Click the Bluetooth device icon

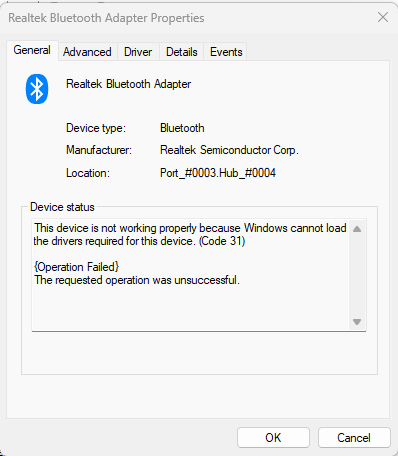click(x=37, y=89)
